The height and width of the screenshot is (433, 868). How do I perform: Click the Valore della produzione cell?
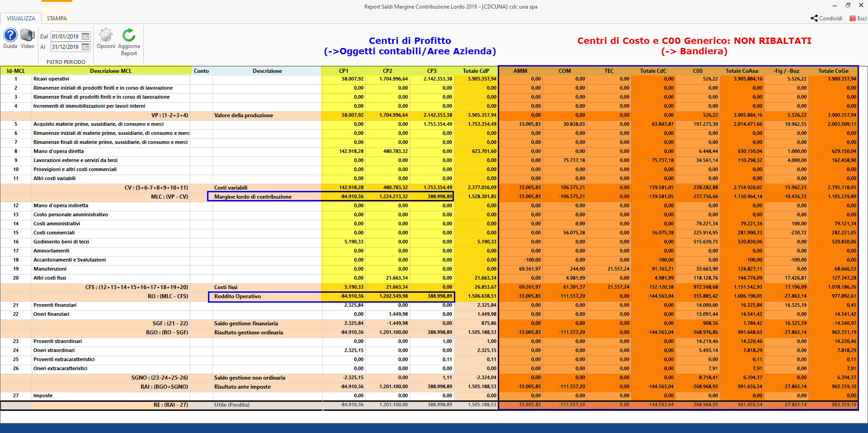click(x=267, y=115)
